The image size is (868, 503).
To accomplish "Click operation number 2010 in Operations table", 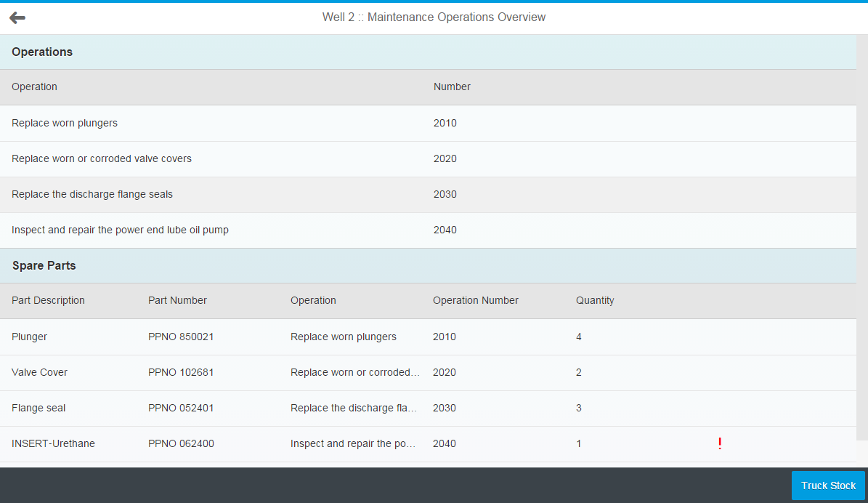I will pyautogui.click(x=445, y=123).
